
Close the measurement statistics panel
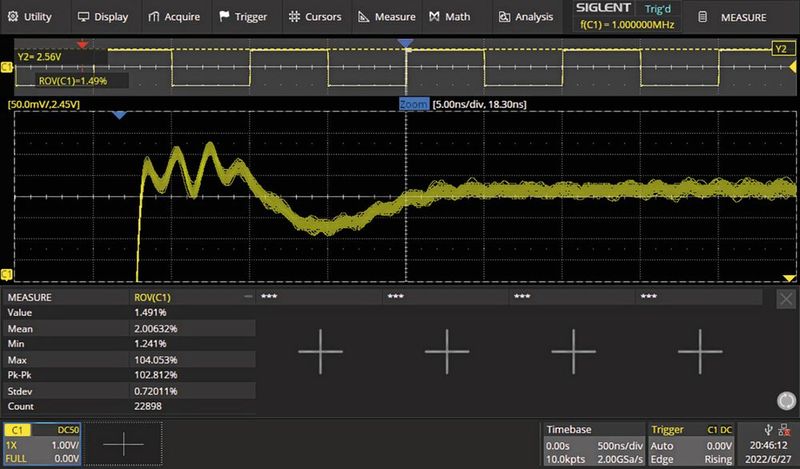[x=786, y=299]
